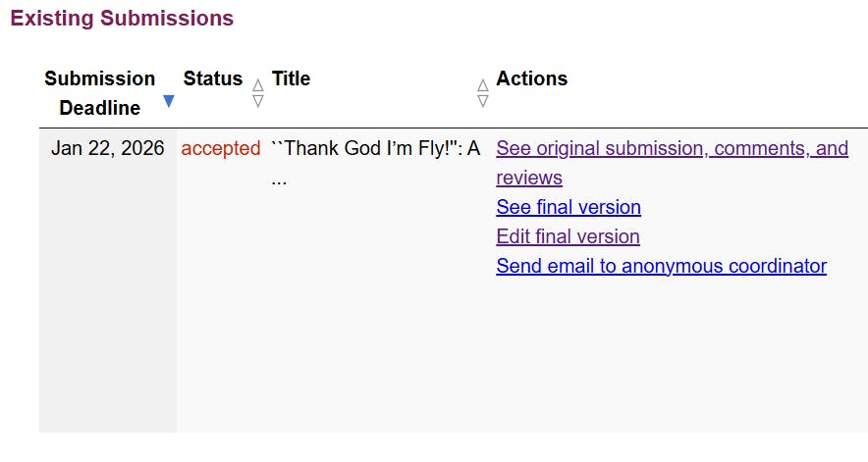The image size is (868, 462).
Task: Click the "Thank God I'm Fly!" title text
Action: (375, 149)
